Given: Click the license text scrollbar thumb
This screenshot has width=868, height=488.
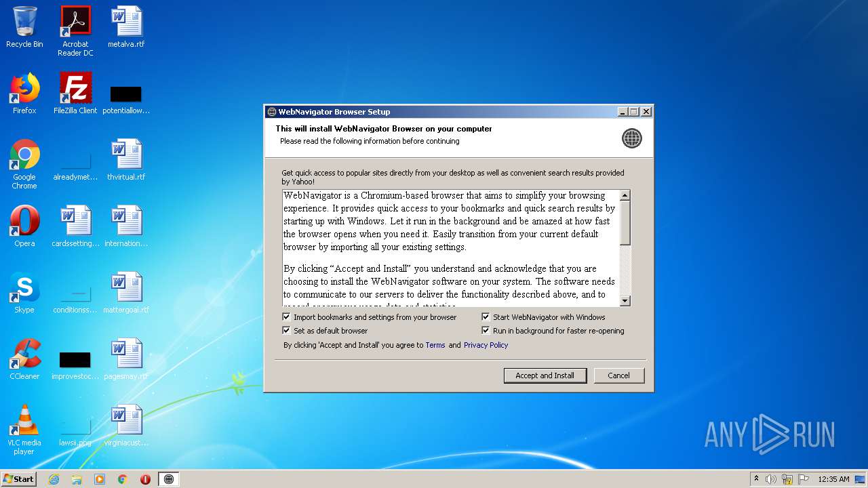Looking at the screenshot, I should 625,222.
